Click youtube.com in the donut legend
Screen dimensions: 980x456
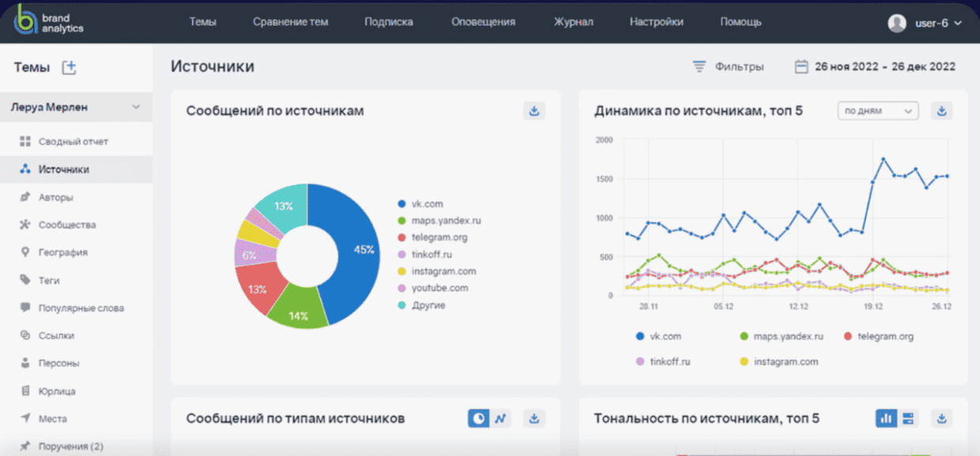point(433,288)
